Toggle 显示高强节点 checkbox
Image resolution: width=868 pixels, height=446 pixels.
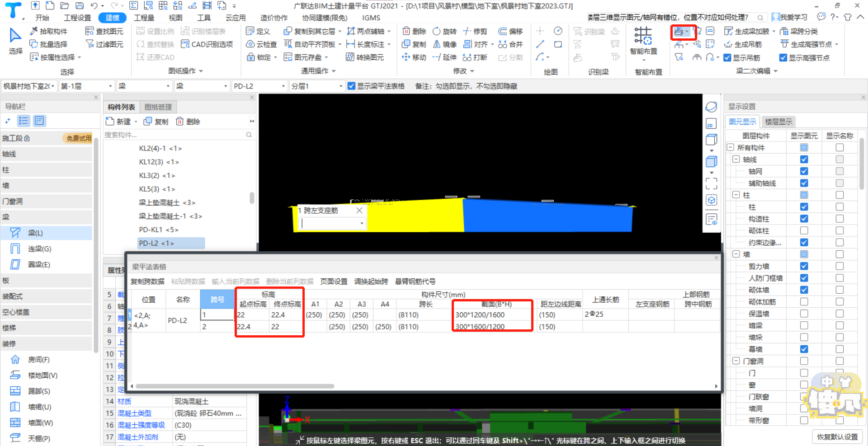(783, 58)
